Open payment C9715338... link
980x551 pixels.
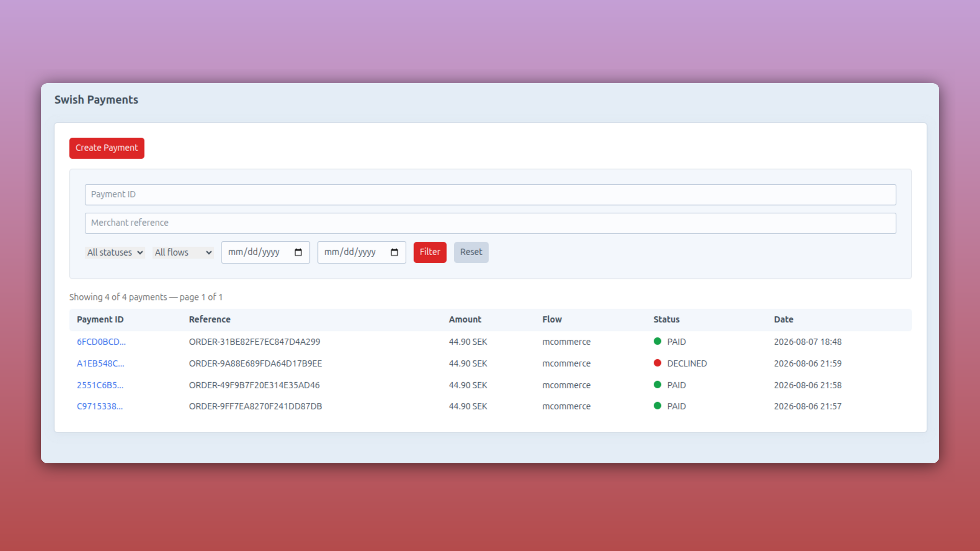[100, 407]
